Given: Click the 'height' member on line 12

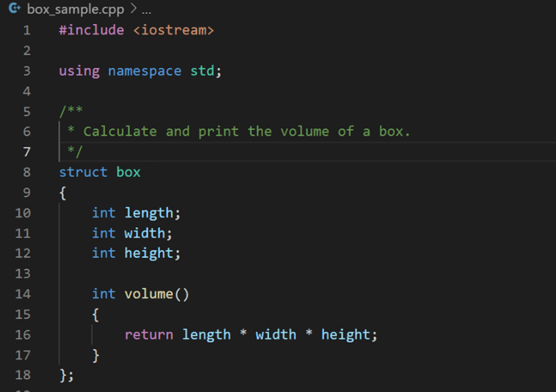Looking at the screenshot, I should (149, 254).
